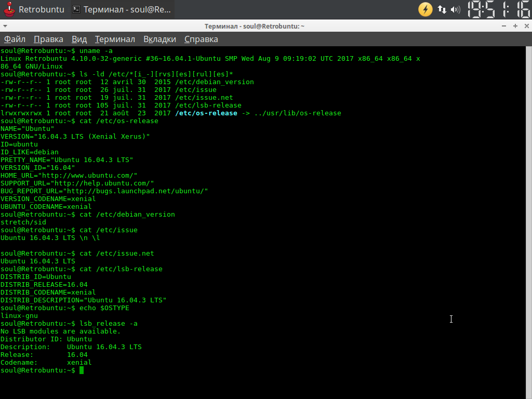Click the 'Ubuntu 16.04.3 LTS \n \l' line
This screenshot has height=399, width=532.
(x=50, y=238)
